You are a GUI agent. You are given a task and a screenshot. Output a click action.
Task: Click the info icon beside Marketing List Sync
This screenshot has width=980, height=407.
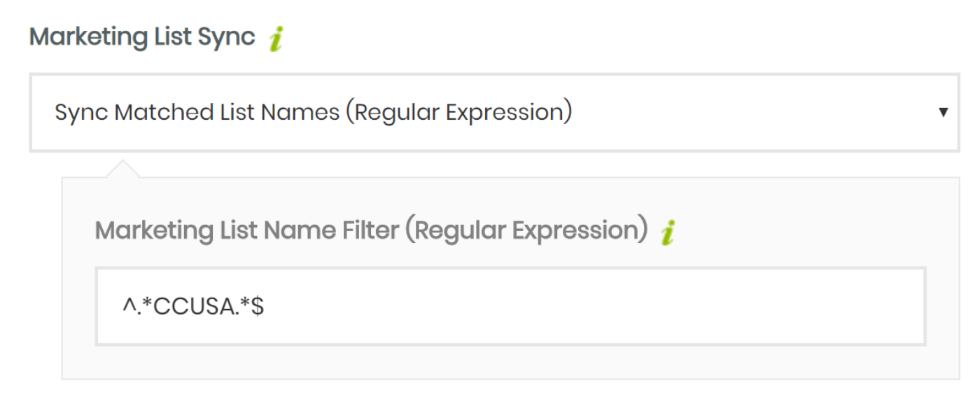276,39
